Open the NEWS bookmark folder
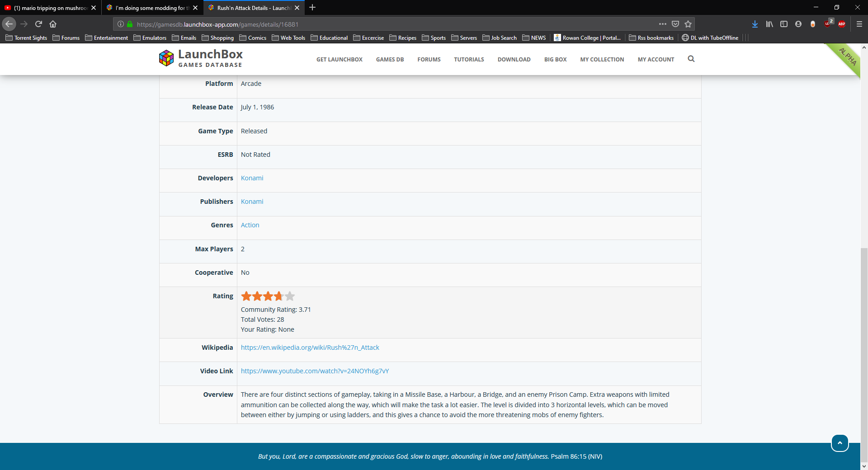Screen dimensions: 868x470 534,38
